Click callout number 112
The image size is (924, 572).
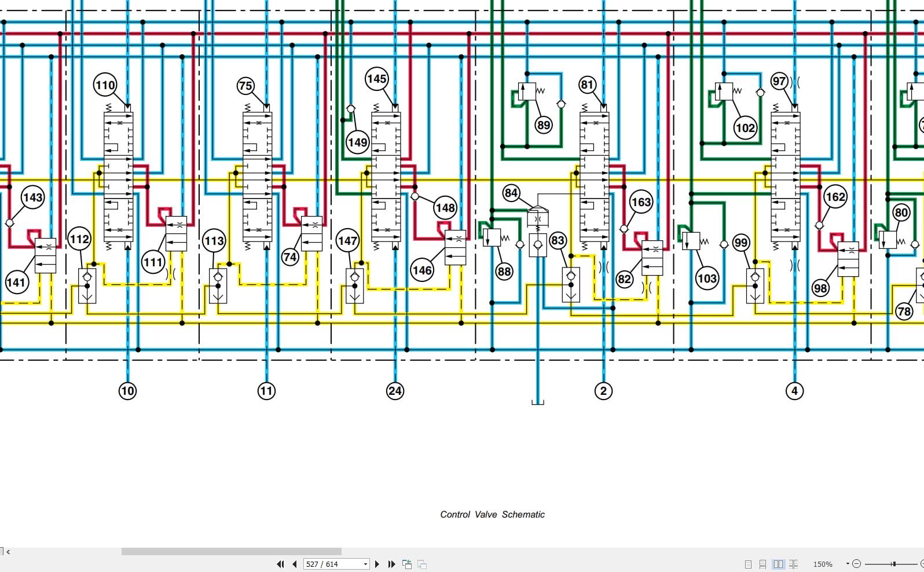[x=79, y=239]
